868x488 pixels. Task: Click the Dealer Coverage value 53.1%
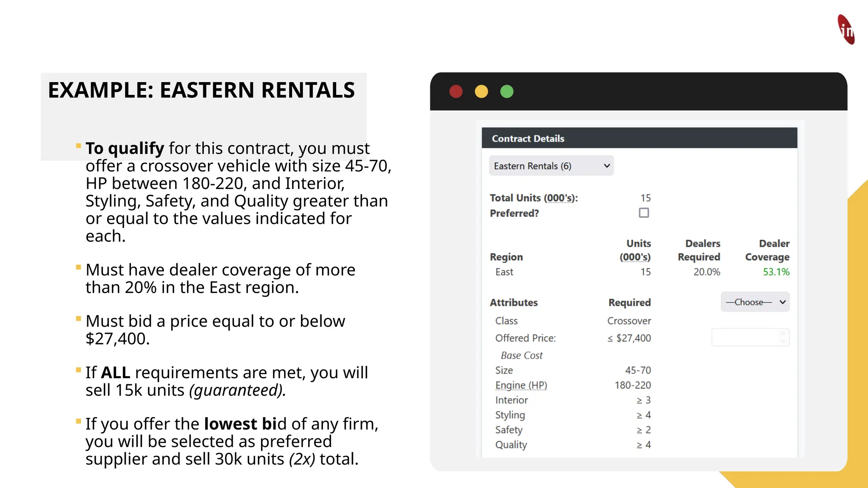(776, 272)
